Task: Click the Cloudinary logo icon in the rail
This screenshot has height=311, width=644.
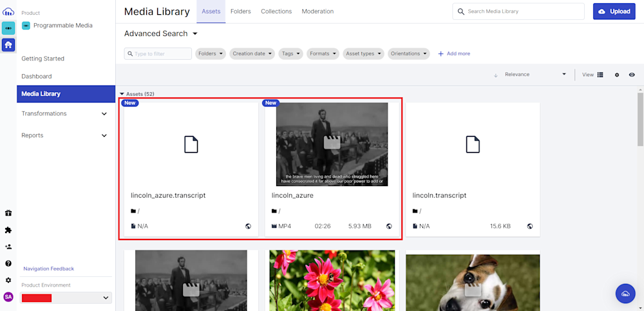Action: point(8,12)
